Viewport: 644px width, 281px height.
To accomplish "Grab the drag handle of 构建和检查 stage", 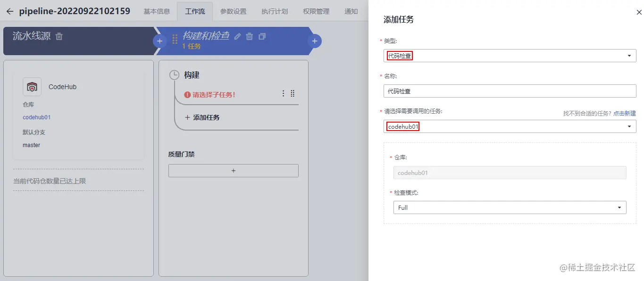I will (x=175, y=39).
